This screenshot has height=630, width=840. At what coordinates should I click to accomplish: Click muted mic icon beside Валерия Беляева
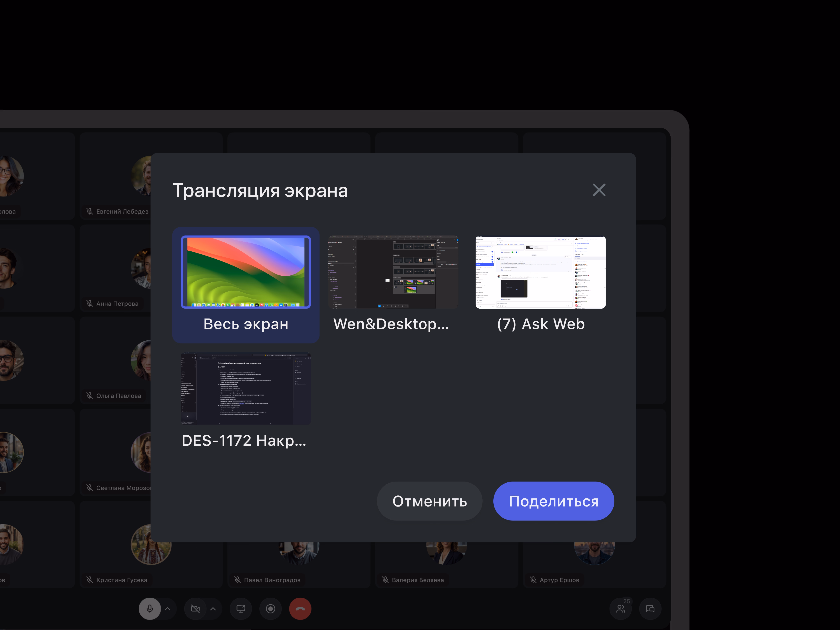[x=385, y=580]
